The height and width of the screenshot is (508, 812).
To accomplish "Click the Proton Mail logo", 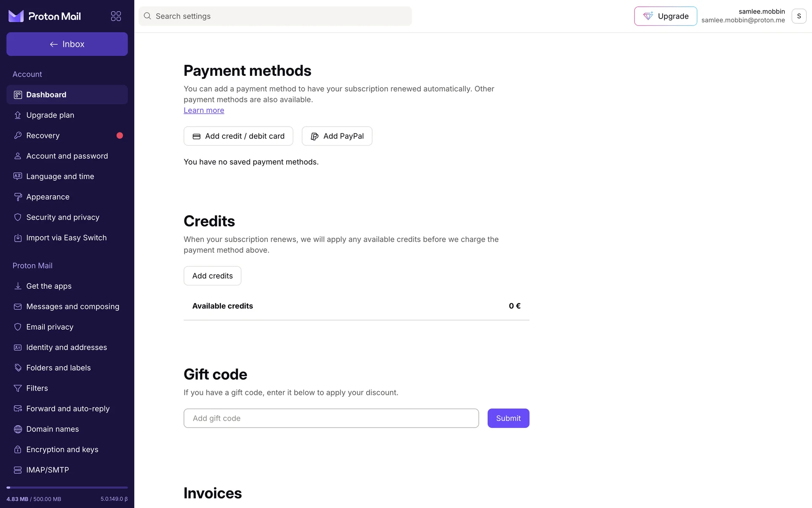I will (x=45, y=16).
